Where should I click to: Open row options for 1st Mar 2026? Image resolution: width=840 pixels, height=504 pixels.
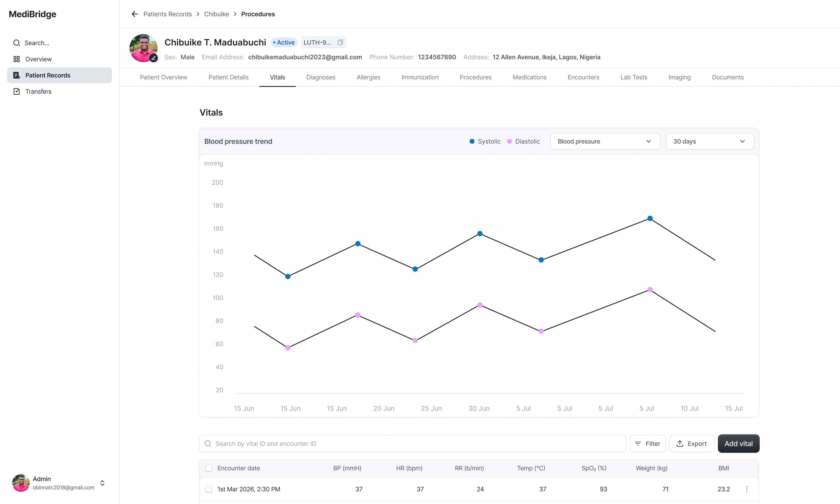tap(746, 489)
